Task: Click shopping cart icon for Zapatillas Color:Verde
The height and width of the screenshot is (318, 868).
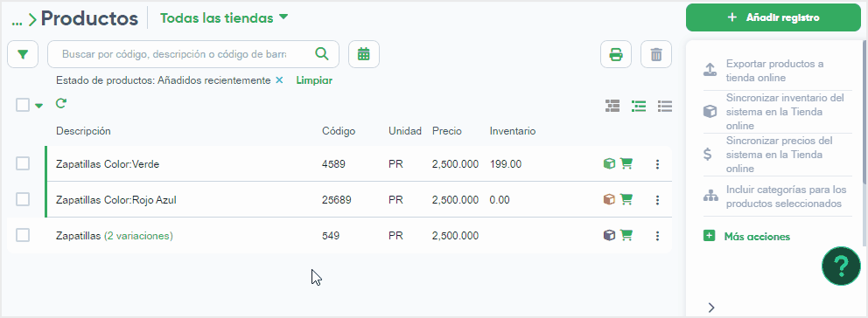Action: 626,163
